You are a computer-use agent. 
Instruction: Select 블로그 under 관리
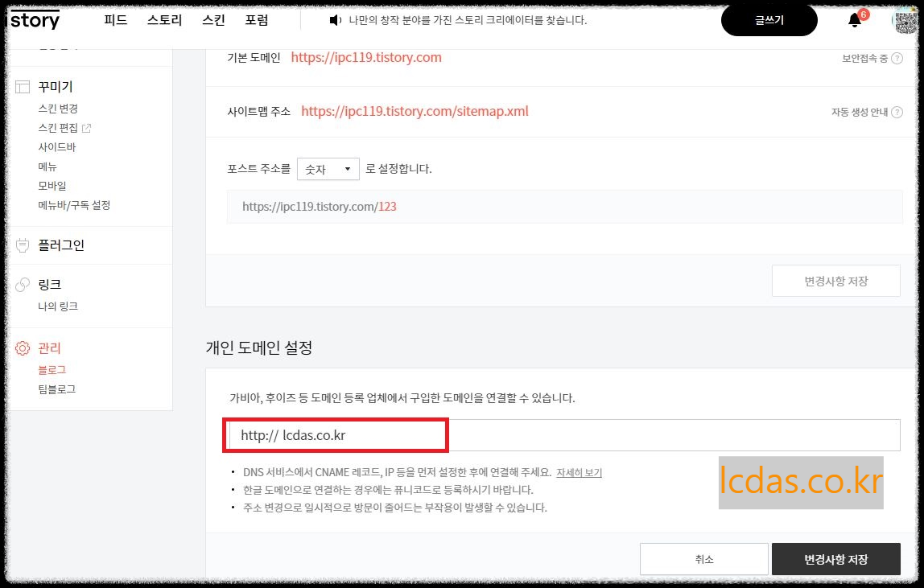[52, 370]
